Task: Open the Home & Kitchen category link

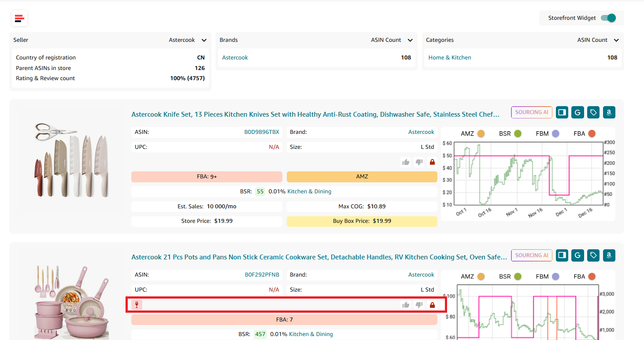Action: click(449, 57)
